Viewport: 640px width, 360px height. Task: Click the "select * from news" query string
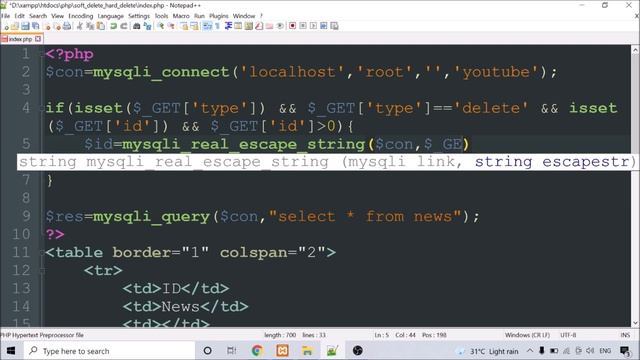click(x=365, y=216)
